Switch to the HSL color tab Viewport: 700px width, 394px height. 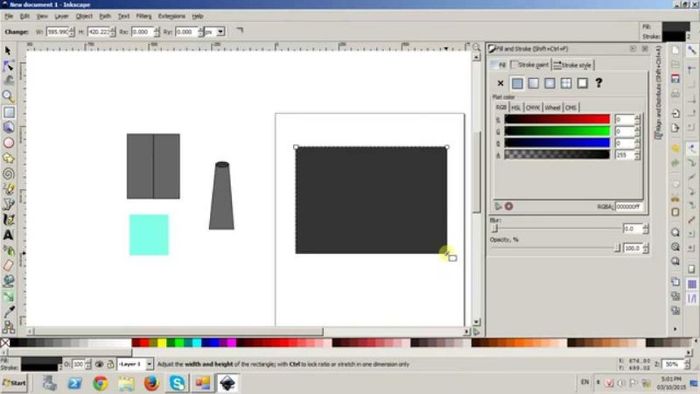point(516,108)
